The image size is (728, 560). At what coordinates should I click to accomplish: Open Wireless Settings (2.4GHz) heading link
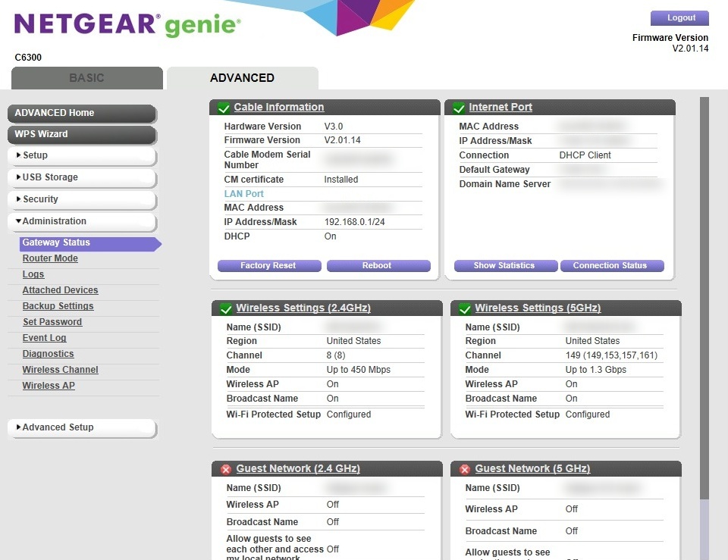coord(303,308)
